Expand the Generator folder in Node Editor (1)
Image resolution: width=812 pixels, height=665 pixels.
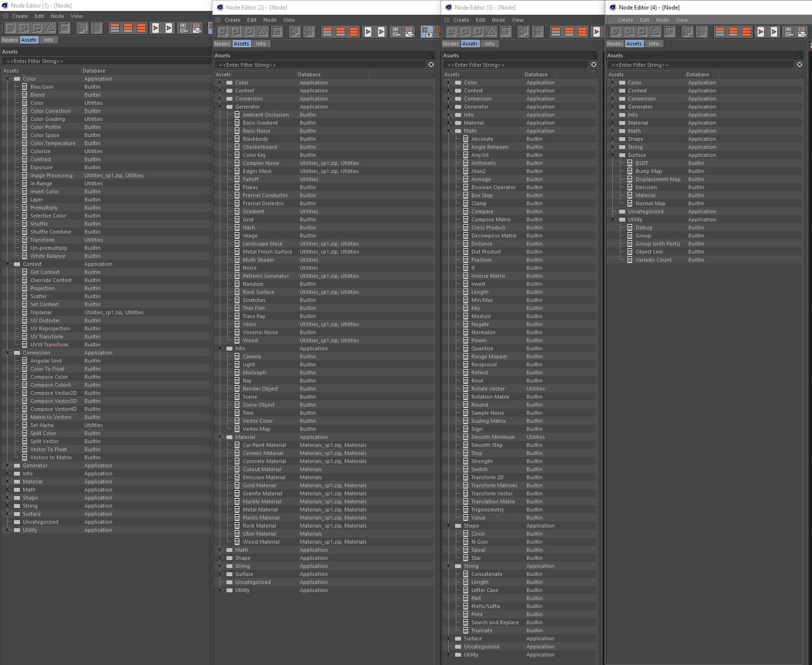point(8,465)
